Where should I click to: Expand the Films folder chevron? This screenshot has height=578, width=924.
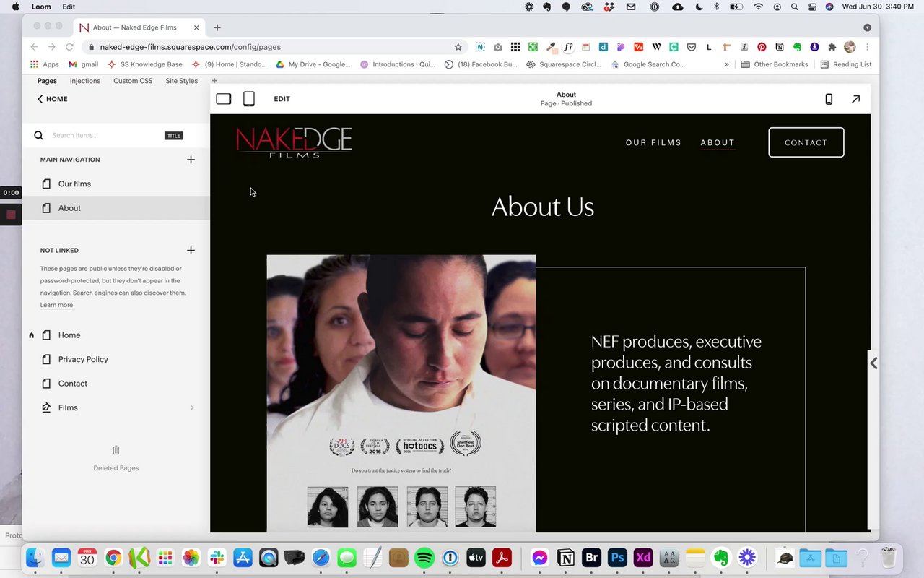tap(192, 408)
